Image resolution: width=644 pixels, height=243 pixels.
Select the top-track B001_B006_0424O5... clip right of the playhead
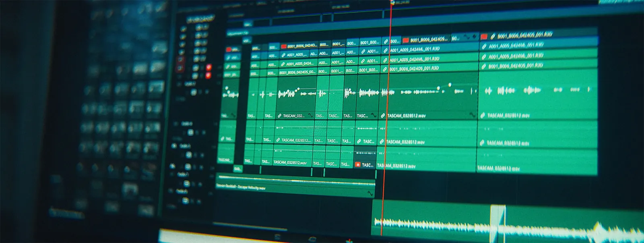pos(426,40)
